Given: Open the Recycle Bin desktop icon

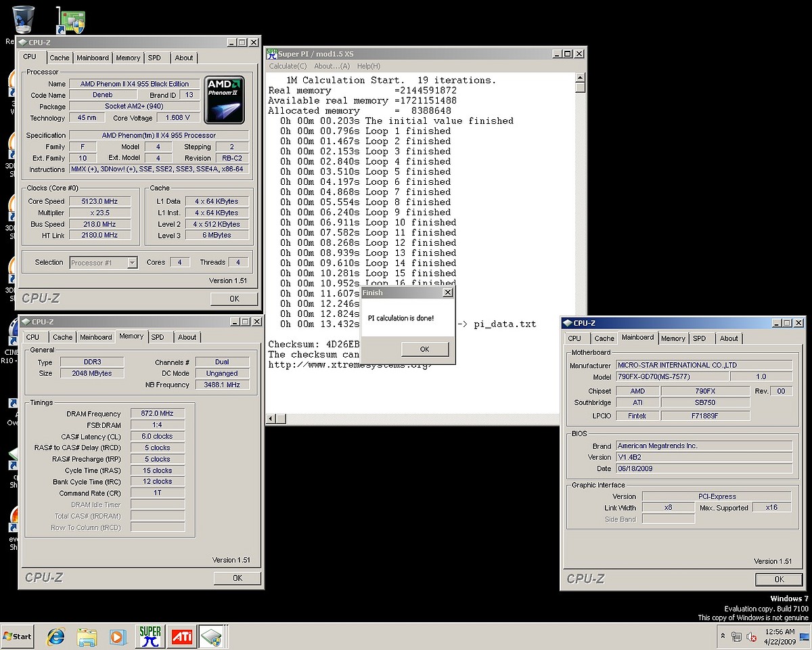Looking at the screenshot, I should click(23, 19).
